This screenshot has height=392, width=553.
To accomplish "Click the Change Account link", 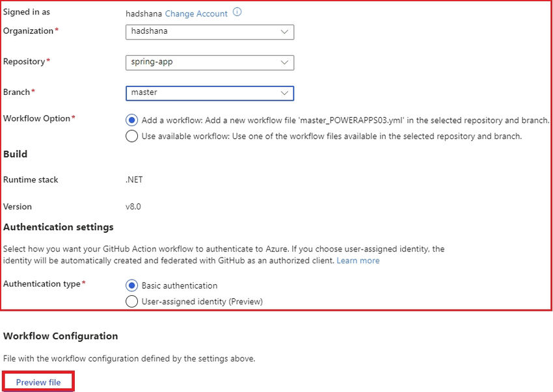I will click(x=196, y=14).
